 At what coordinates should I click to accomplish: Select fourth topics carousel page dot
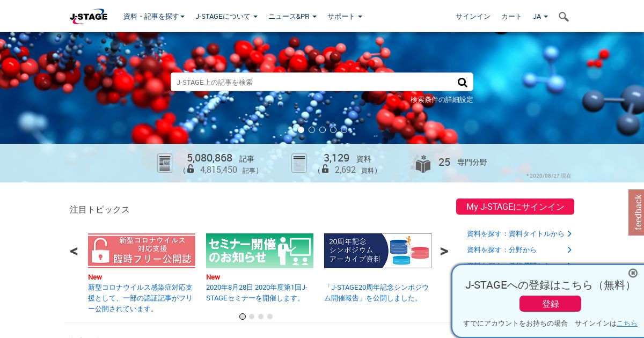point(270,317)
